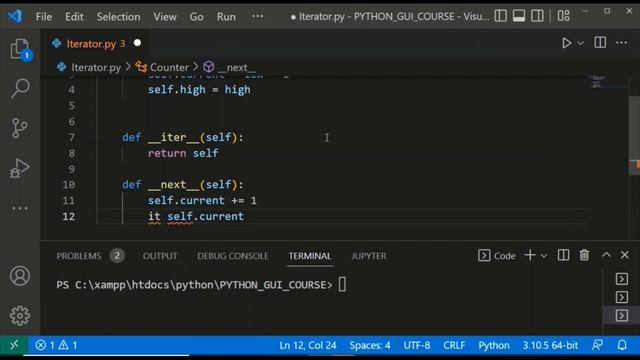
Task: Click the terminal prompt input area
Action: (342, 284)
